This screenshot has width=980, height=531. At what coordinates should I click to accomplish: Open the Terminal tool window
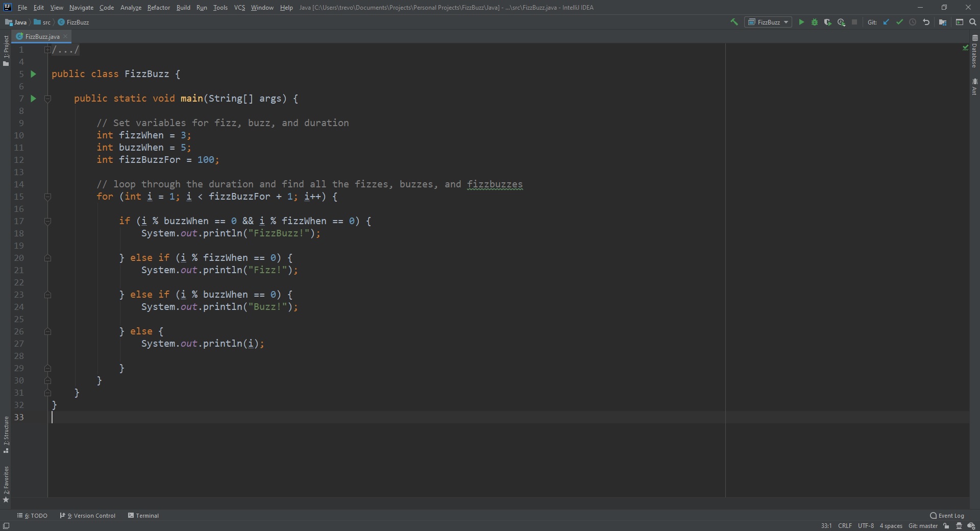(x=143, y=516)
